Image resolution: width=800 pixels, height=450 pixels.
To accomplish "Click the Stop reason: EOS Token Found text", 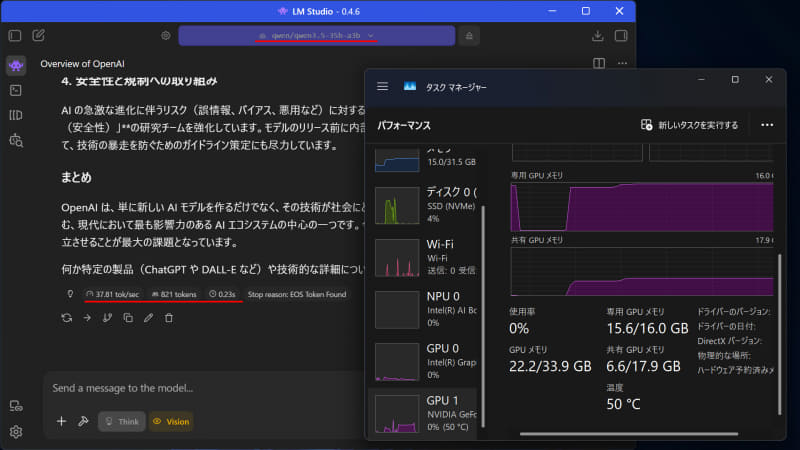I will 297,294.
